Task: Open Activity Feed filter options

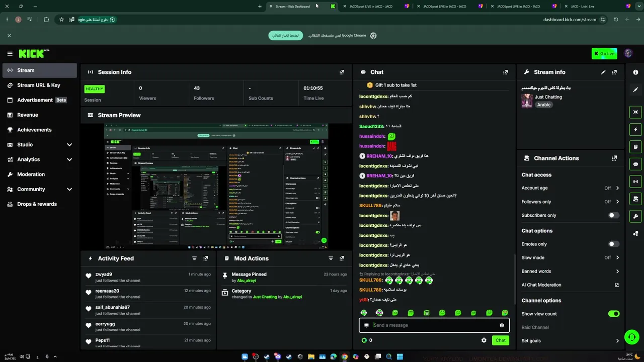Action: [195, 258]
